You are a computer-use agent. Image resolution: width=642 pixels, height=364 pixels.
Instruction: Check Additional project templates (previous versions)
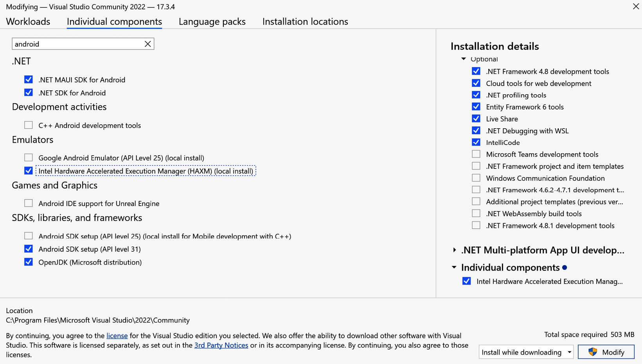pos(476,201)
